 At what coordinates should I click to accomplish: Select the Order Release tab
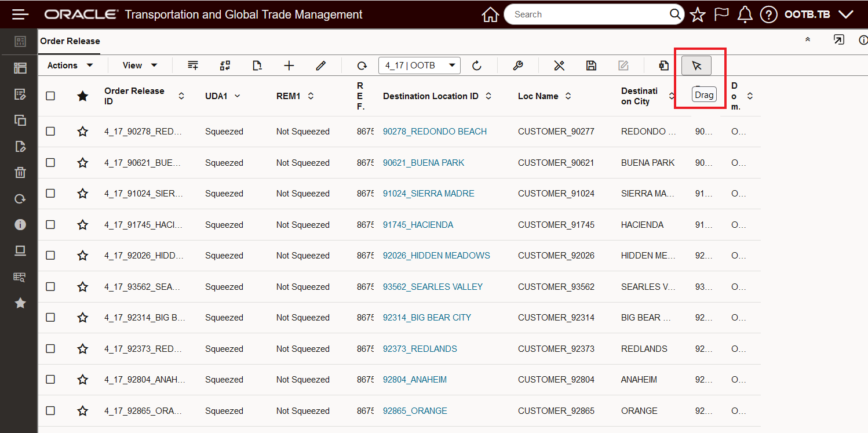(70, 41)
